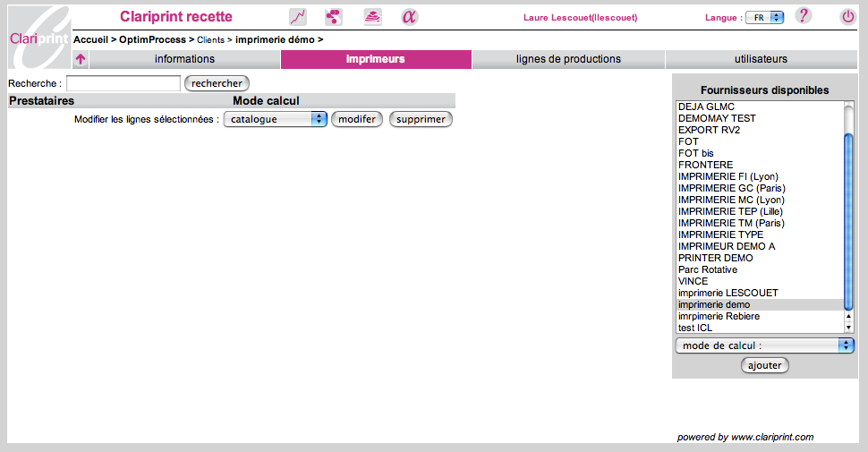Click the power logout icon

coord(847,17)
